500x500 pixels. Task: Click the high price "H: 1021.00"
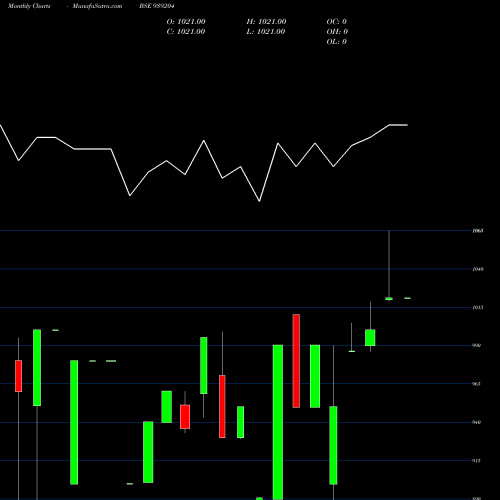(x=266, y=22)
